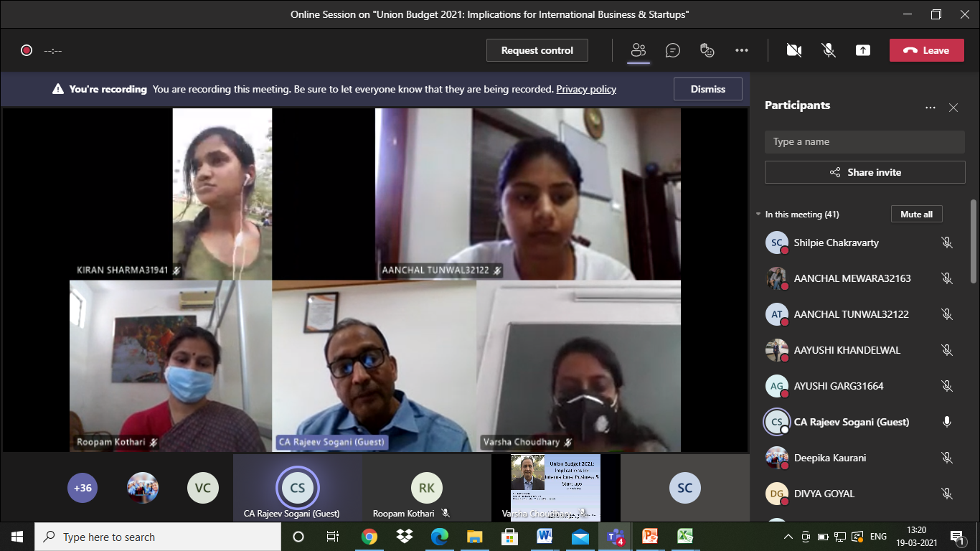Open the Privacy policy link
The height and width of the screenshot is (551, 980).
(586, 90)
